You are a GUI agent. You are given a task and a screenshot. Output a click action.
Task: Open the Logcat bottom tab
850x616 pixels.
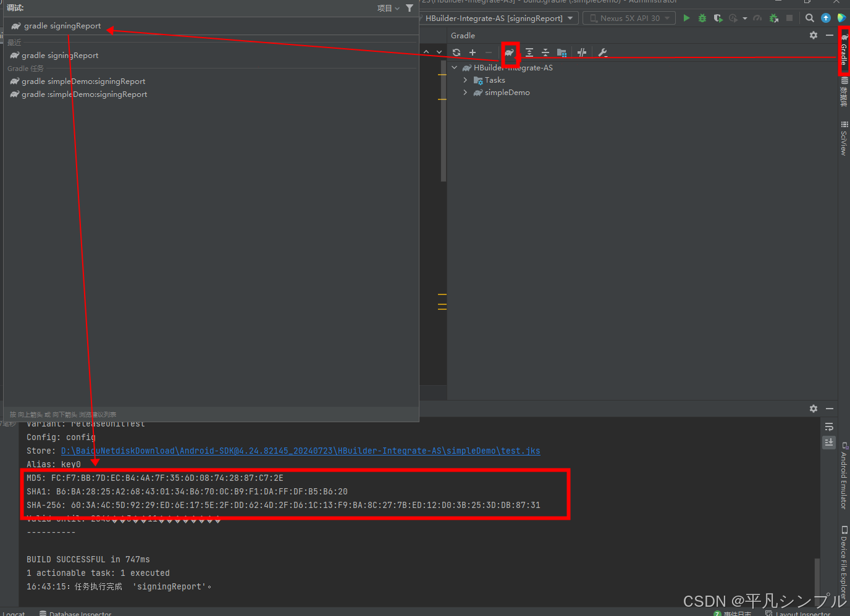(x=14, y=613)
